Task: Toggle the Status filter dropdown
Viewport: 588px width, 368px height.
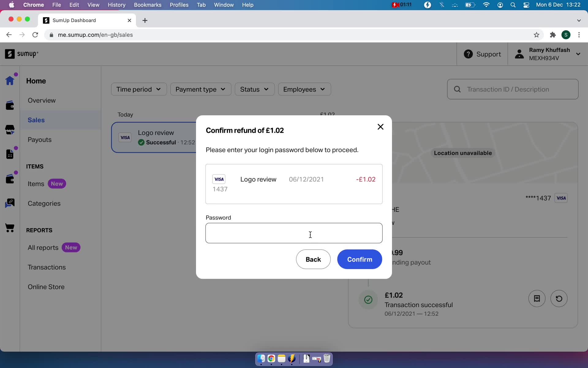Action: coord(253,89)
